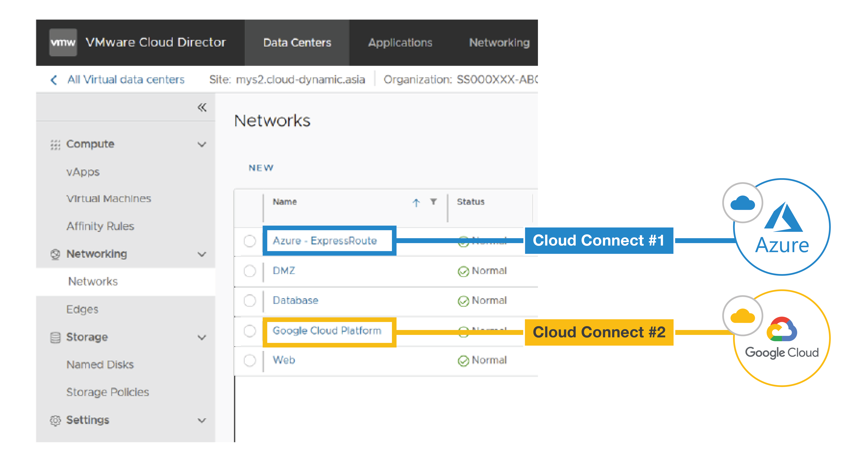Click the vmw logo icon
Screen dimensions: 868x468
pyautogui.click(x=63, y=42)
